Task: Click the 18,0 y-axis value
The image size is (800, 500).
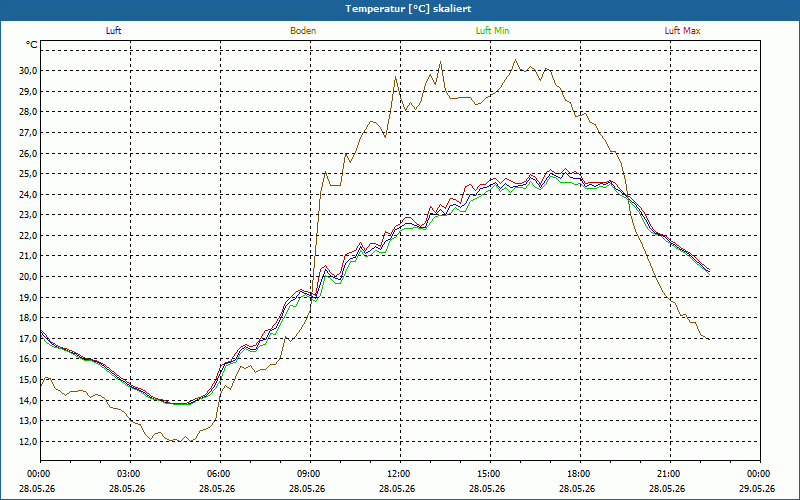Action: 29,317
